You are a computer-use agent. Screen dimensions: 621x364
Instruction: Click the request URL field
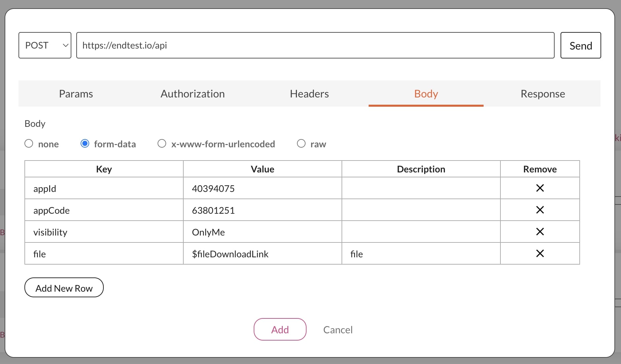click(315, 45)
